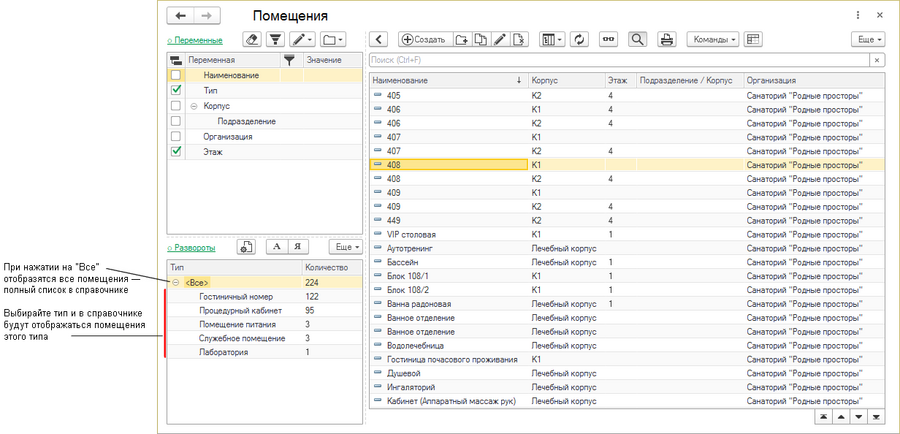Click the Организация column header
The image size is (900, 434).
click(814, 80)
